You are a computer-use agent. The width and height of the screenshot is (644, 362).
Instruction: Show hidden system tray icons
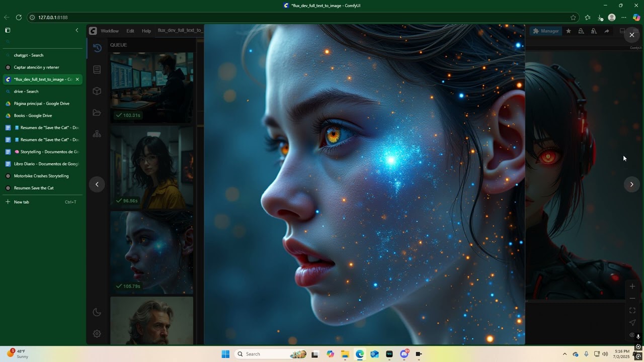(565, 354)
